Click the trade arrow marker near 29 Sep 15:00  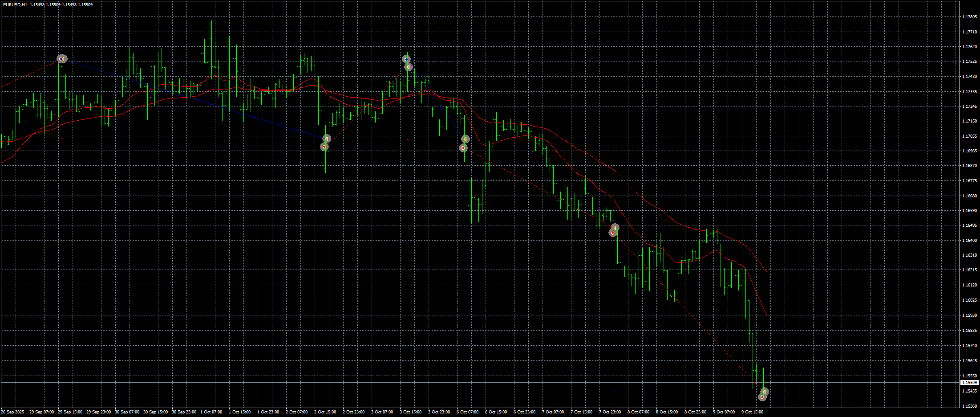pos(62,59)
